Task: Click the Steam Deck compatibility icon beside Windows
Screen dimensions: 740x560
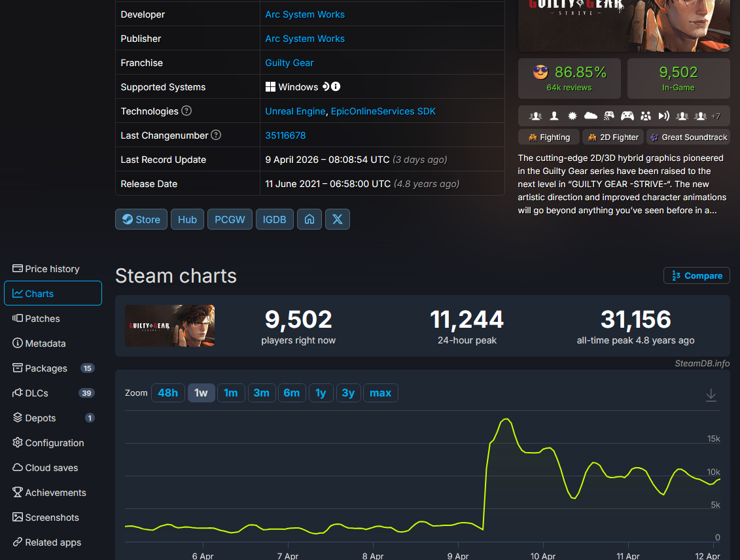Action: pos(326,87)
